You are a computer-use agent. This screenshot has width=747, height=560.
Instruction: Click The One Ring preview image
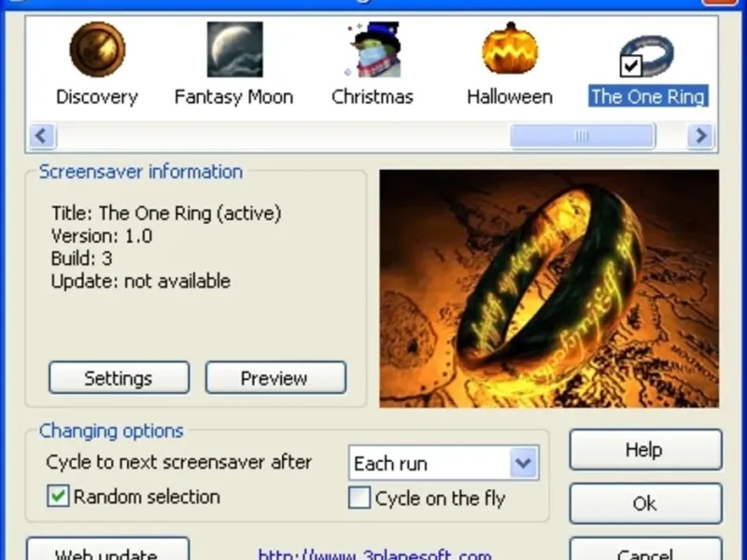pyautogui.click(x=549, y=288)
